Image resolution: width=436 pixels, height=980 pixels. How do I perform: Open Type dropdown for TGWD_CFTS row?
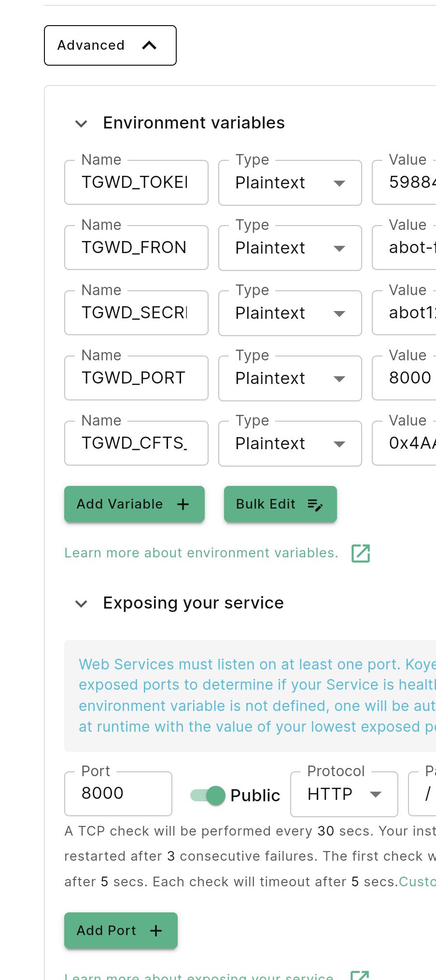[x=290, y=444]
